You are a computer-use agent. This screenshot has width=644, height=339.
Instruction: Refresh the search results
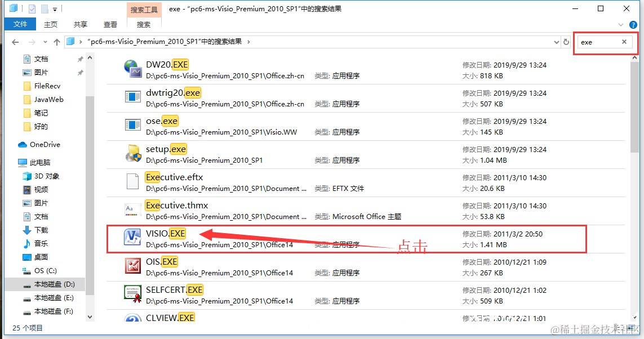coord(566,42)
